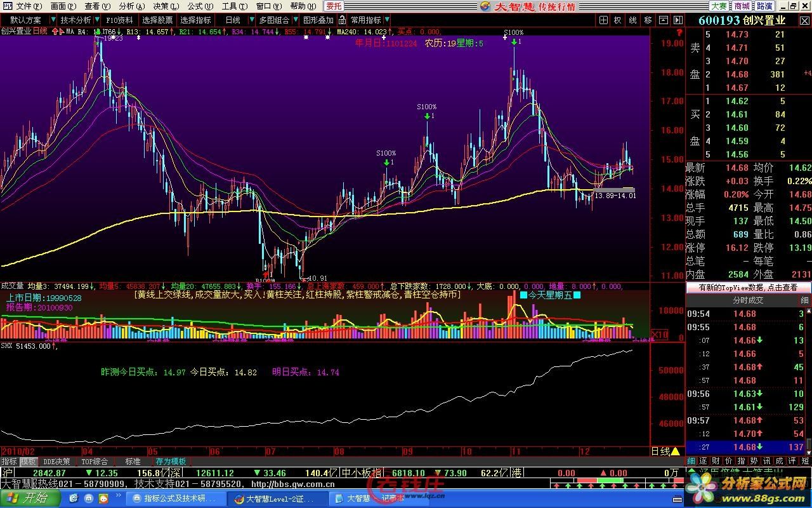Click the 默认方案 toolbar button
812x508 pixels.
pyautogui.click(x=25, y=20)
